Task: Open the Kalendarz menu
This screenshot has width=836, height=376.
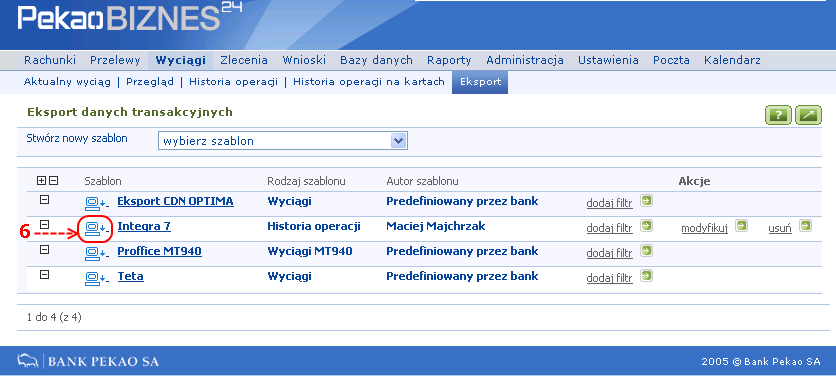Action: 732,60
